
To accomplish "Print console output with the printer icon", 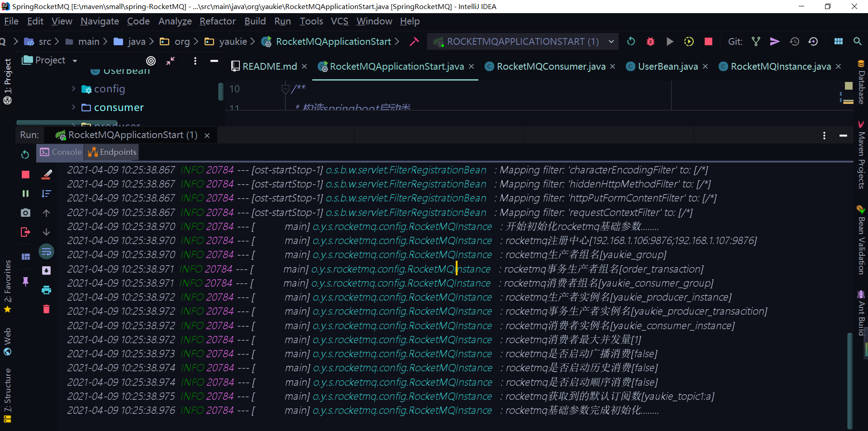I will click(x=46, y=290).
